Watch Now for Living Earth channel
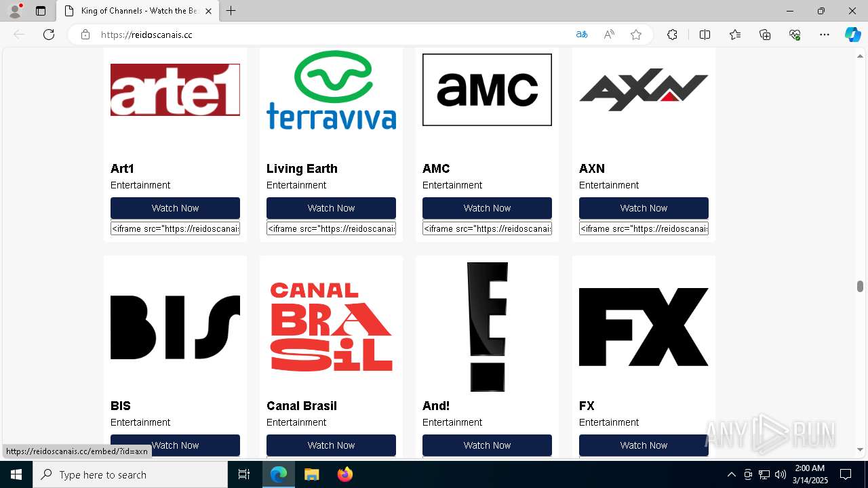This screenshot has width=868, height=488. [331, 208]
